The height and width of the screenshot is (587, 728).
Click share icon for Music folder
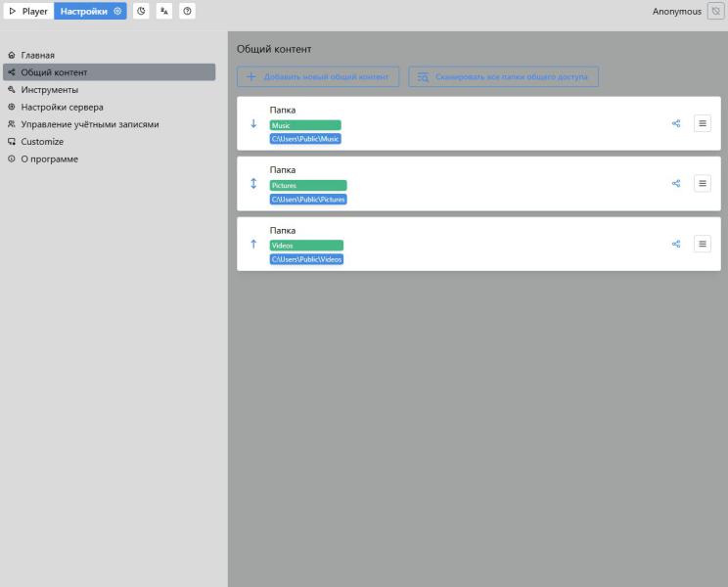[676, 123]
